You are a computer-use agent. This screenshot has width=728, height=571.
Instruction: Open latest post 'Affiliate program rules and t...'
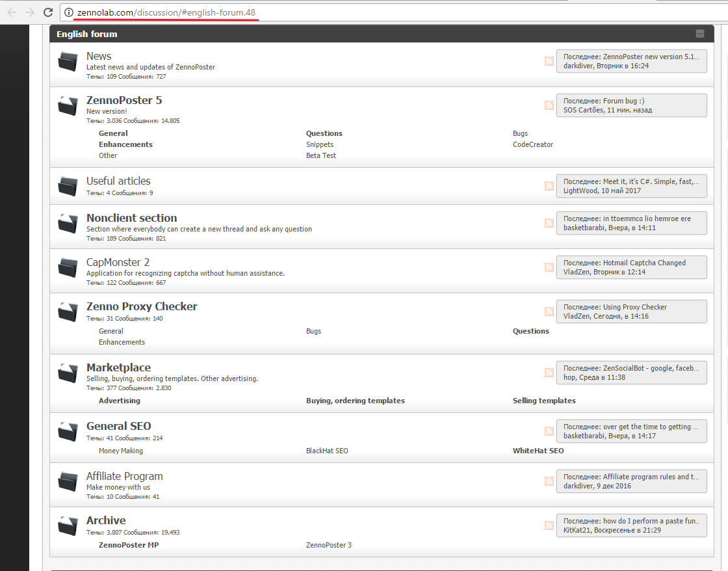pyautogui.click(x=651, y=477)
